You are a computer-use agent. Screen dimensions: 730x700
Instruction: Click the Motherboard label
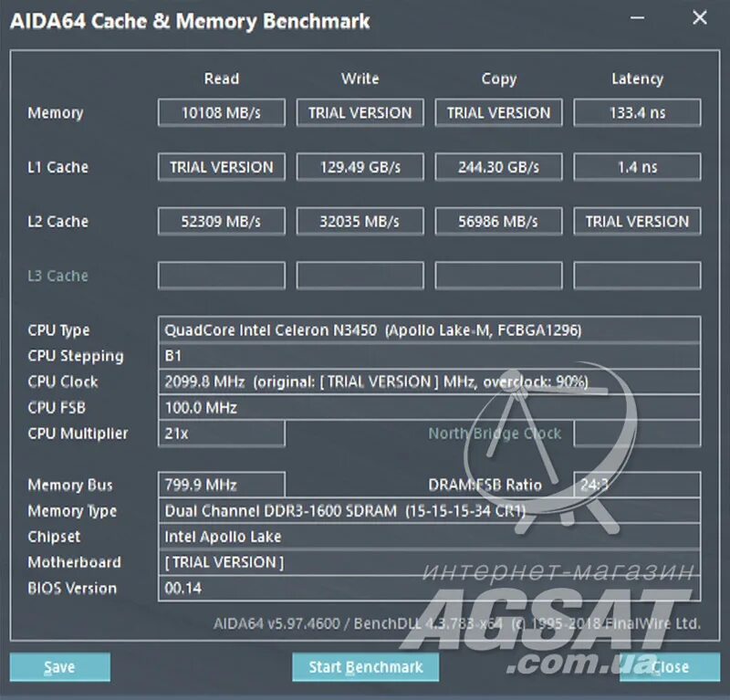[x=74, y=562]
